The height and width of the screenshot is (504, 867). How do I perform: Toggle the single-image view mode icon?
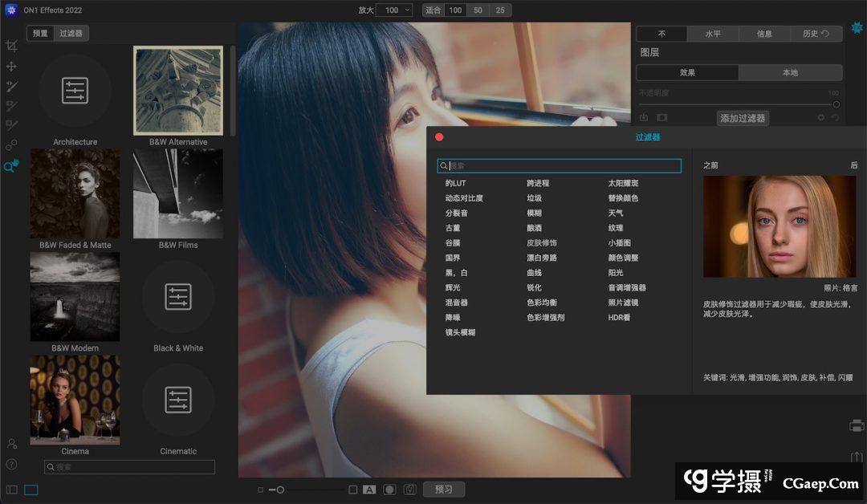pos(31,490)
